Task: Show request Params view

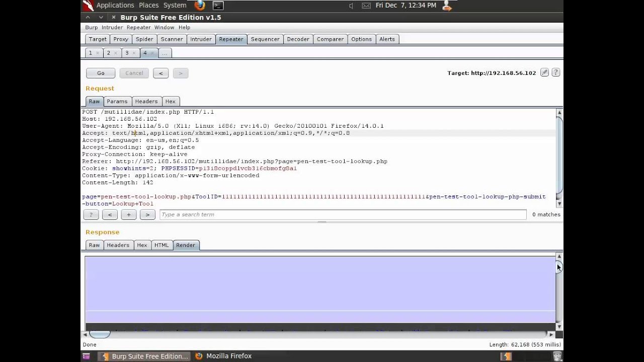Action: [x=117, y=102]
